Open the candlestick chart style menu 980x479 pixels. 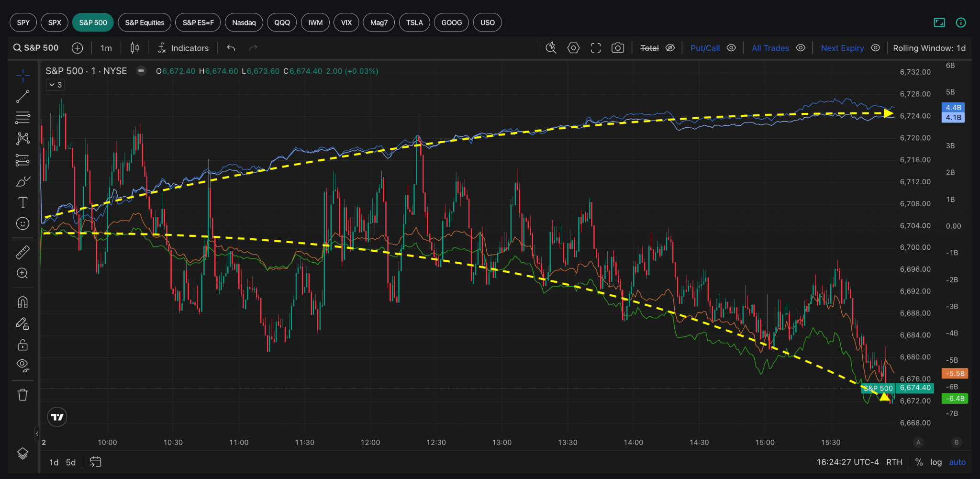pyautogui.click(x=135, y=48)
